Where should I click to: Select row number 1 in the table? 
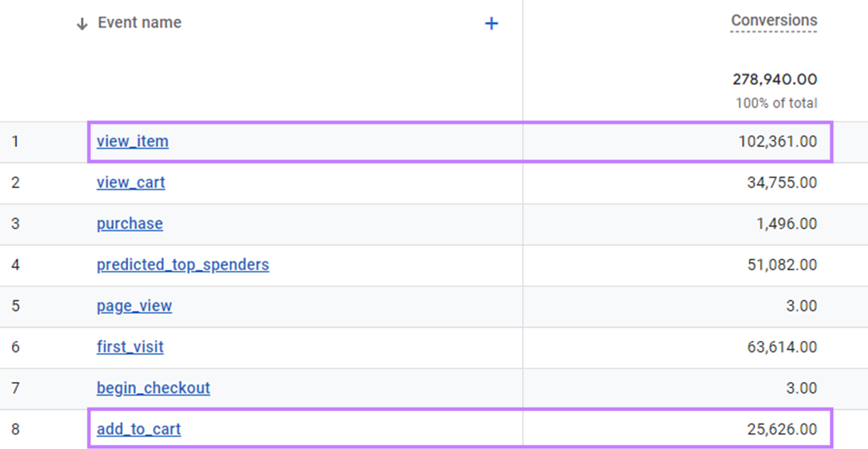tap(13, 141)
